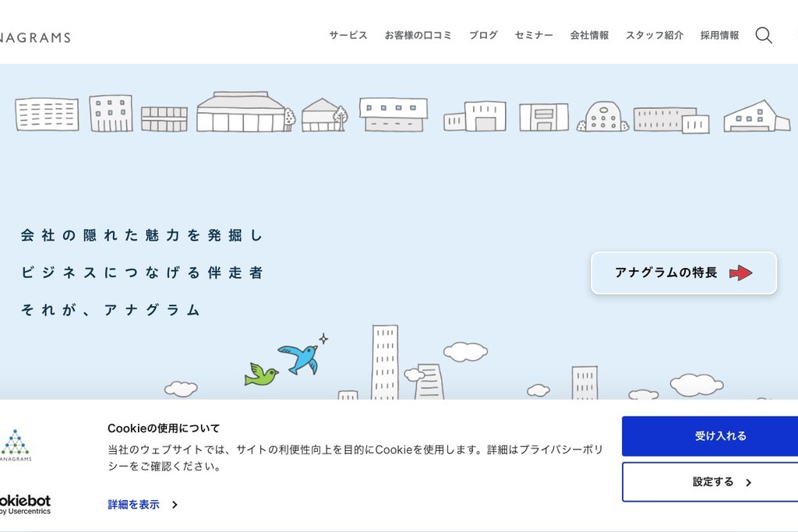798x532 pixels.
Task: Accept cookies with the 受け入れる button
Action: [x=719, y=436]
